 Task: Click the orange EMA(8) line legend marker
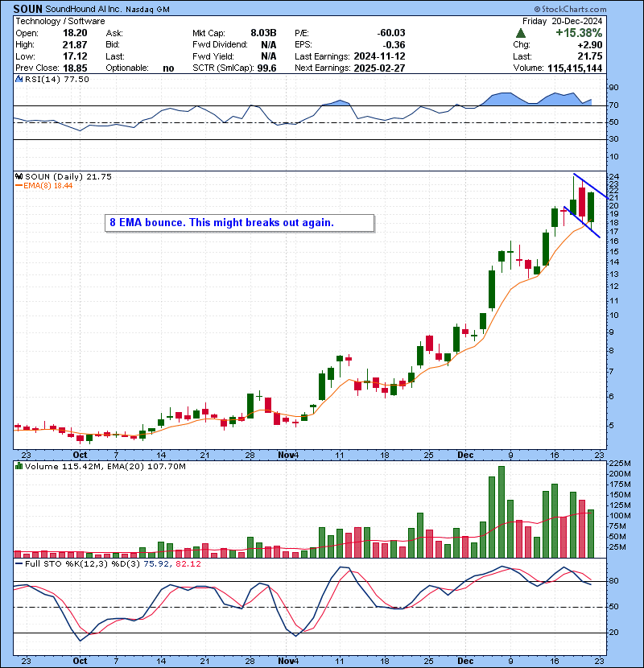coord(19,186)
